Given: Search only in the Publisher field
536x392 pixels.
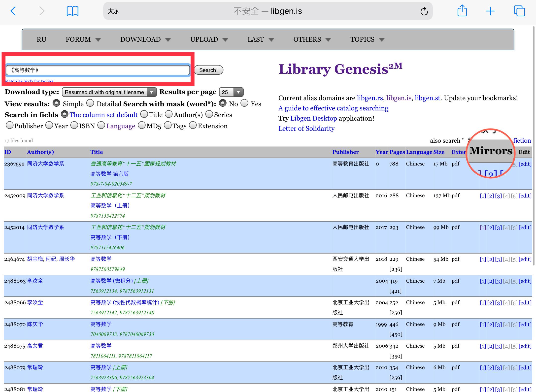Looking at the screenshot, I should point(9,125).
